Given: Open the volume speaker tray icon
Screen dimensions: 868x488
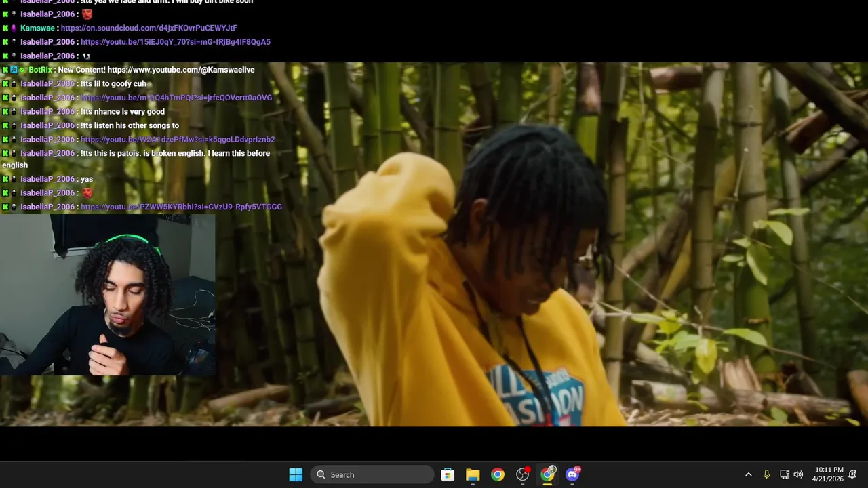Looking at the screenshot, I should 799,474.
